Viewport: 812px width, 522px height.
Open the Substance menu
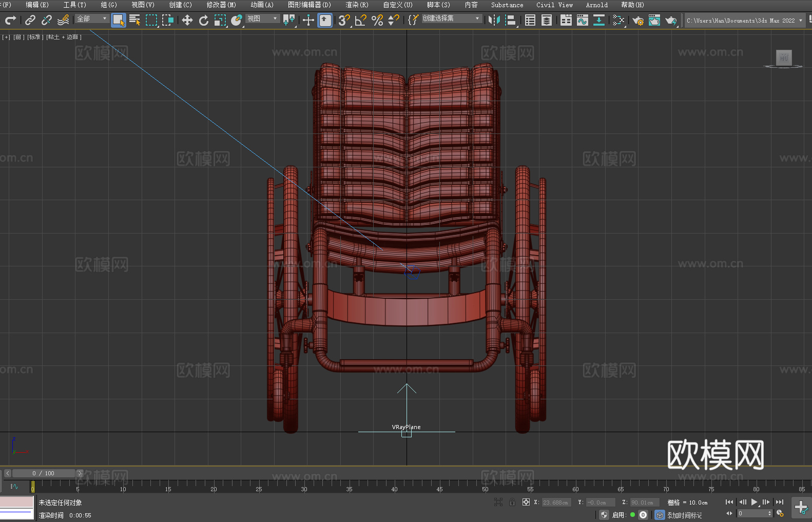point(507,5)
